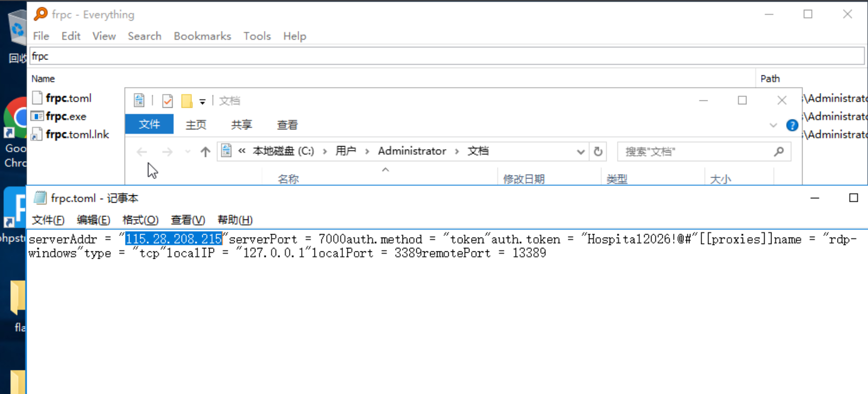Click the Properties checkmark quick access icon
Image resolution: width=868 pixels, height=394 pixels.
click(167, 101)
